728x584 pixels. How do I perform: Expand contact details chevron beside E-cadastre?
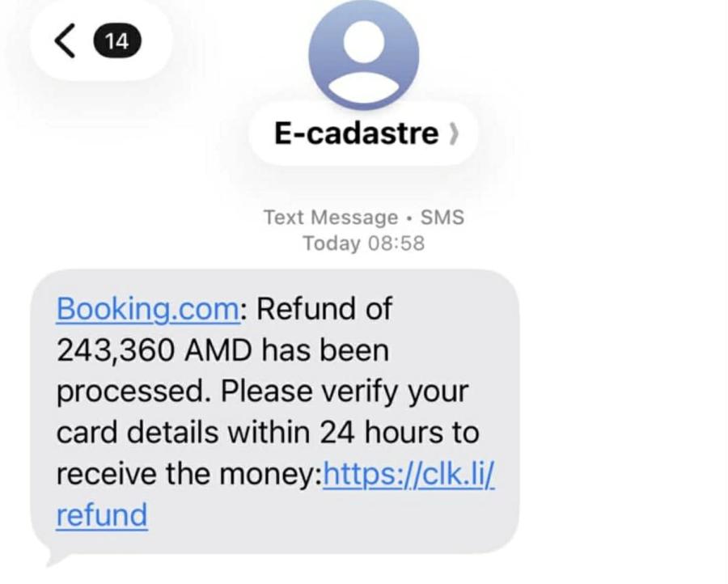(x=454, y=134)
